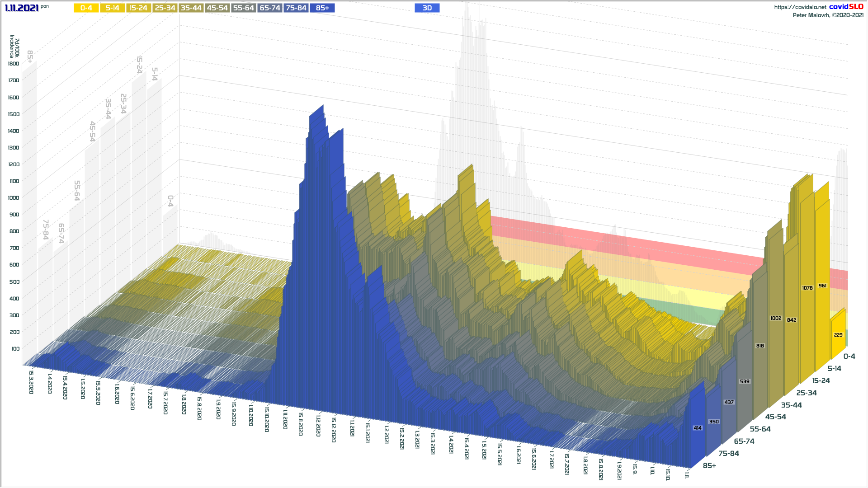Toggle the 0-4 age group button
The height and width of the screenshot is (488, 868).
pos(86,8)
